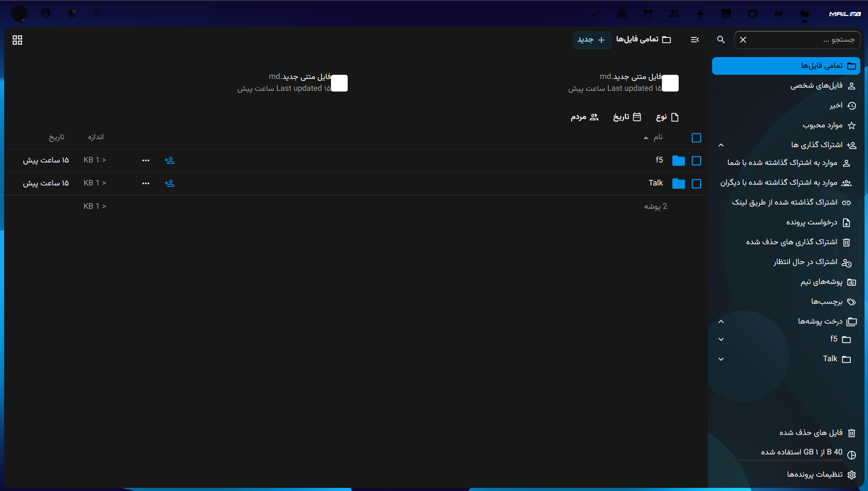
Task: Switch to grid view
Action: pyautogui.click(x=17, y=40)
